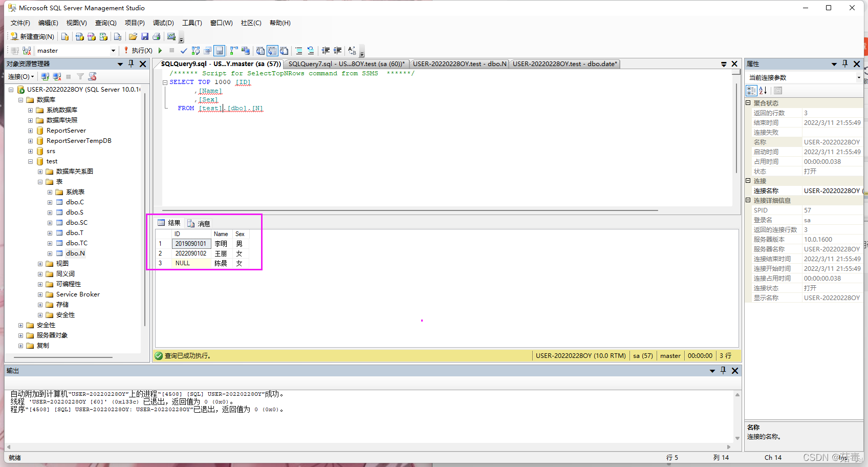Click Increase Indent icon
This screenshot has height=467, width=868.
tap(337, 51)
